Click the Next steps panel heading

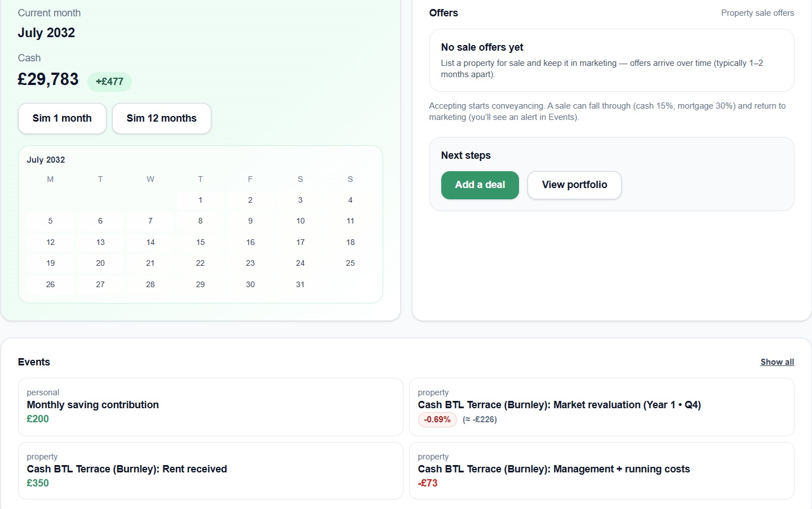click(466, 155)
